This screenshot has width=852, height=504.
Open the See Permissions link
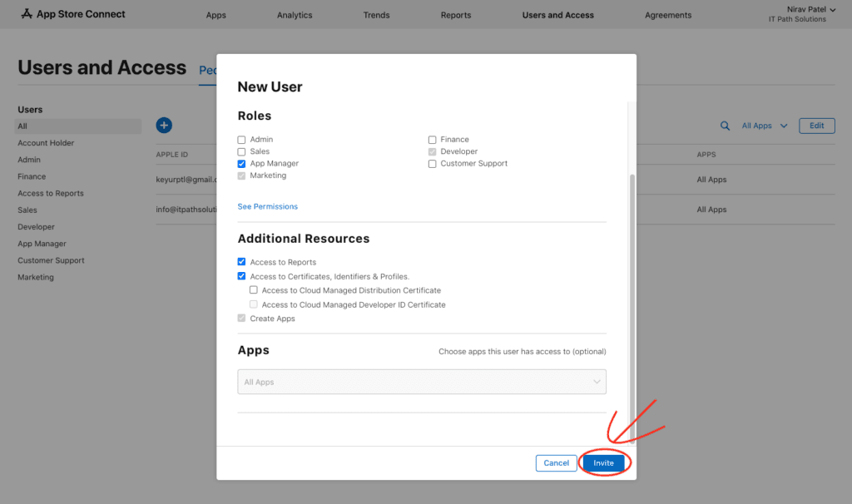pos(267,206)
